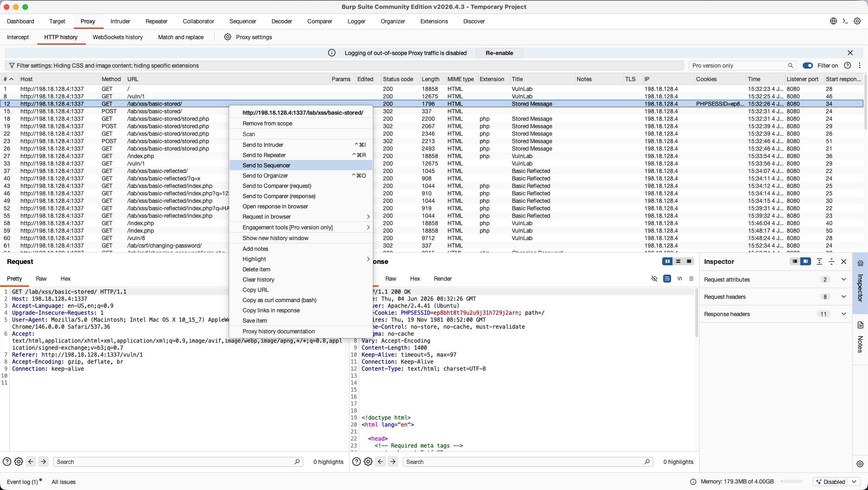Switch response layout to side-by-side view
The height and width of the screenshot is (490, 868).
point(667,262)
